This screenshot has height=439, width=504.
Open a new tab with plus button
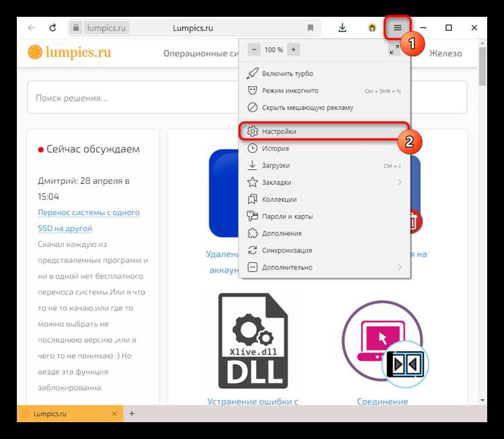[x=132, y=413]
